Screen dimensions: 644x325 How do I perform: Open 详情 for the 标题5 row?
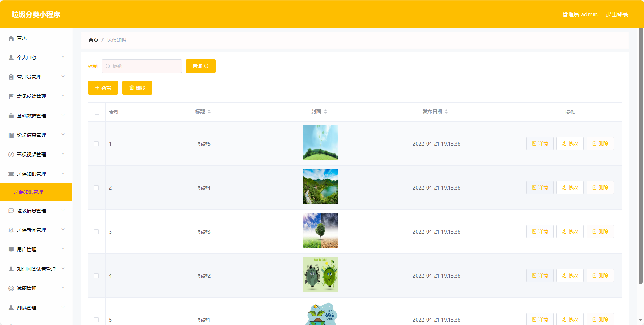[x=540, y=143]
